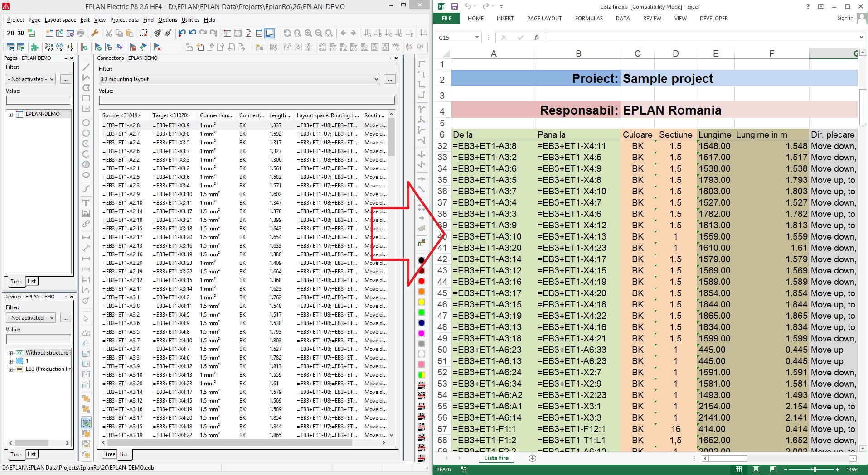The width and height of the screenshot is (868, 475).
Task: Open the FILE tab in Excel
Action: tap(447, 19)
